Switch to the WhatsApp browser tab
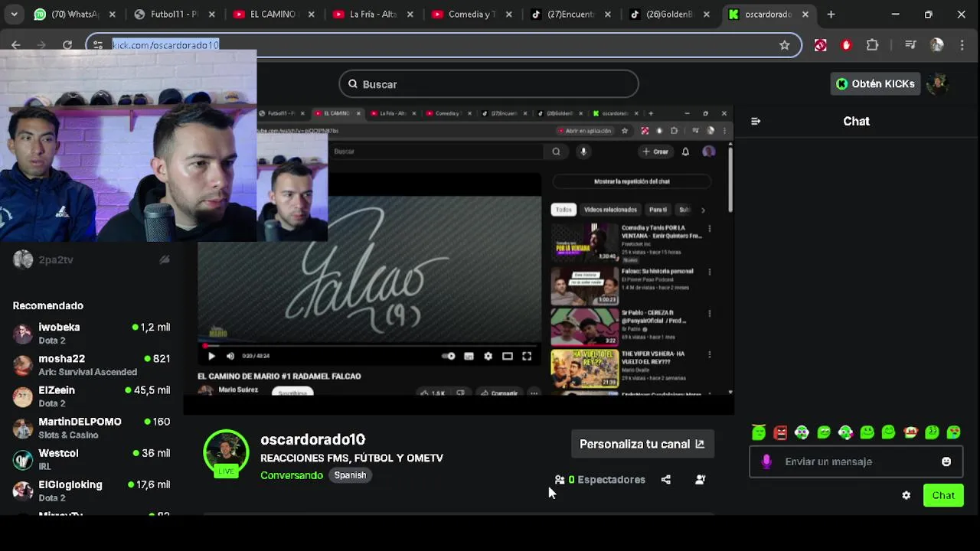Screen dimensions: 980x551 pyautogui.click(x=74, y=15)
